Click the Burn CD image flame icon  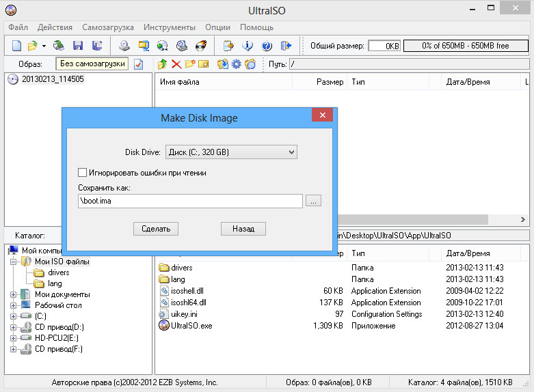[201, 46]
